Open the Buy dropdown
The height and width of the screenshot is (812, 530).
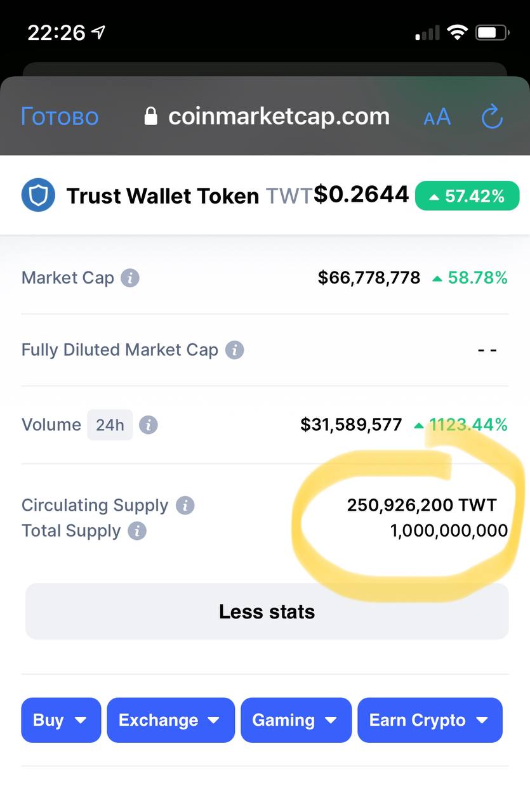[x=61, y=720]
